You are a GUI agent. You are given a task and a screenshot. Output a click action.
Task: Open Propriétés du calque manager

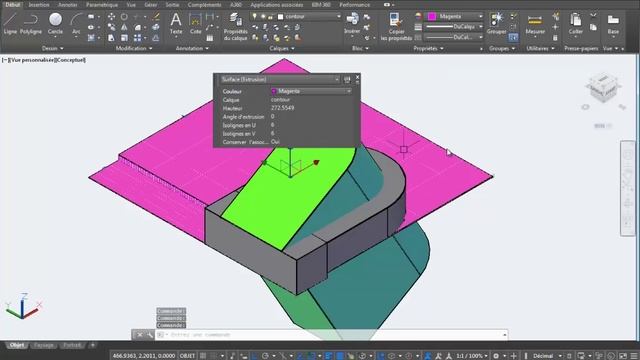point(236,26)
